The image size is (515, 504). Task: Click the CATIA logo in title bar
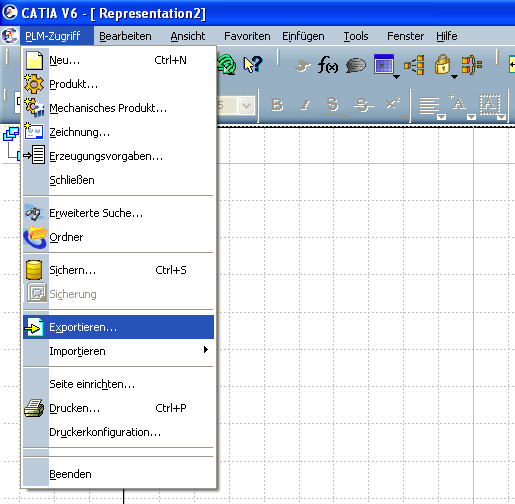[x=9, y=13]
